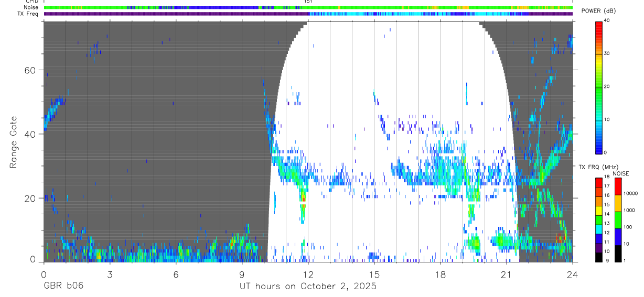The height and width of the screenshot is (297, 644).
Task: Click the 'TX Freq' row label at top left
Action: tap(28, 14)
